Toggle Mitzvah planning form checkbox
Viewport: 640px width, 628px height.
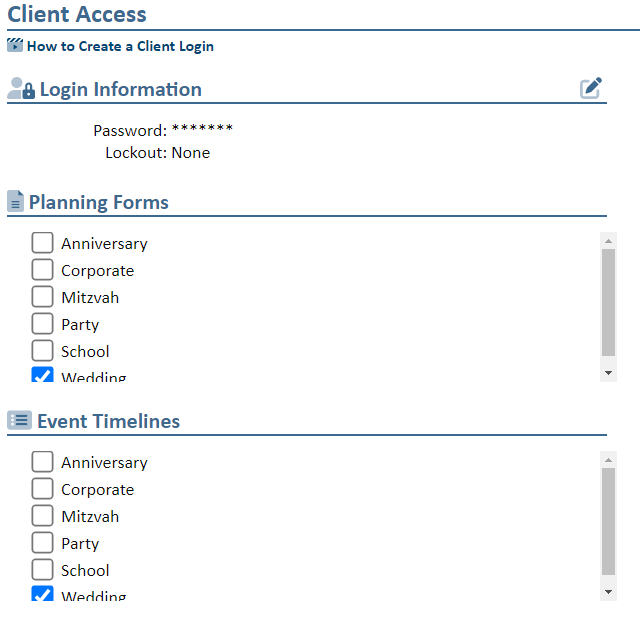coord(42,297)
